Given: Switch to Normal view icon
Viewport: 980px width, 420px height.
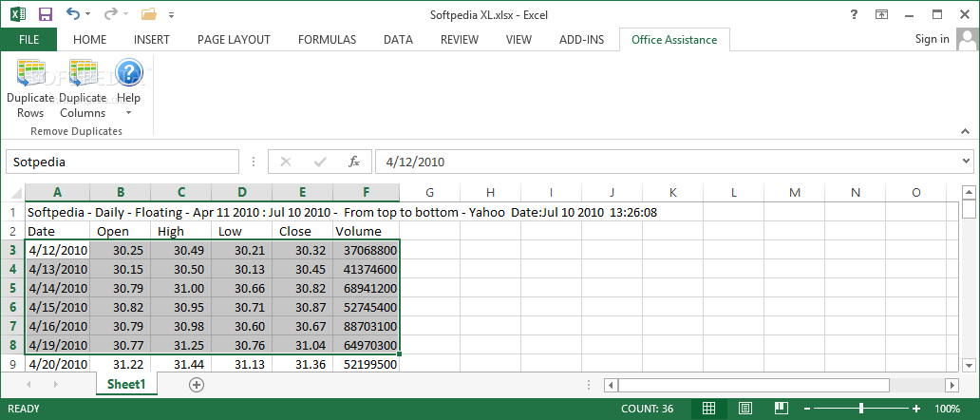Looking at the screenshot, I should 708,409.
